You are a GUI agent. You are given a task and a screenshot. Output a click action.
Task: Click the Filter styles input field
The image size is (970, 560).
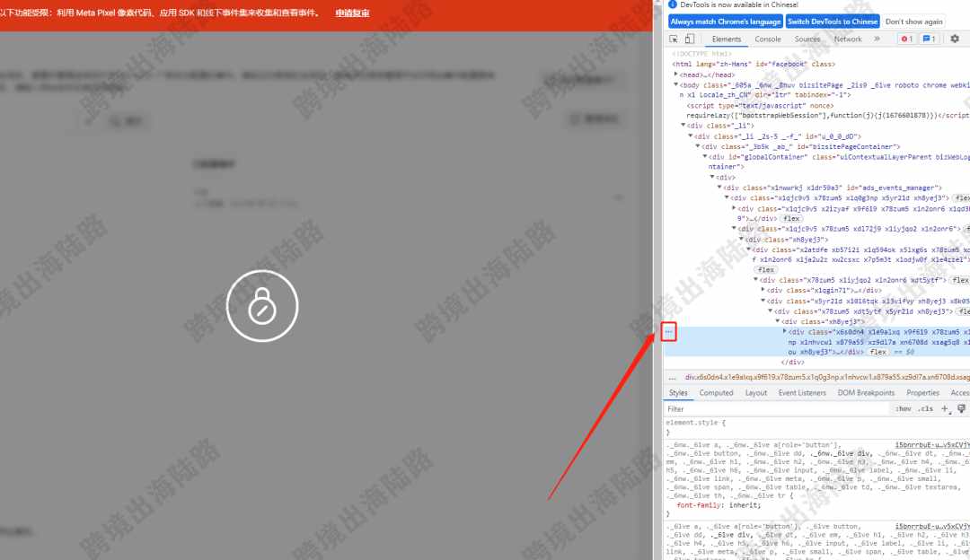point(778,408)
